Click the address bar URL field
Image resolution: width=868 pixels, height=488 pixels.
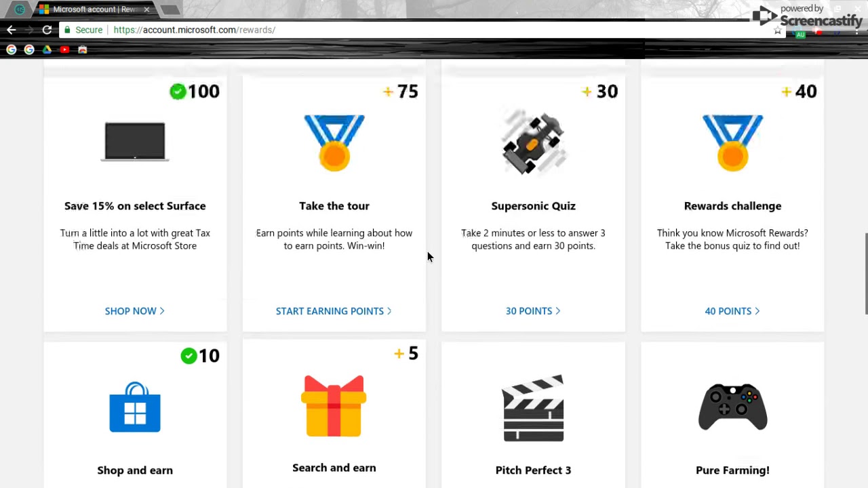click(x=420, y=30)
